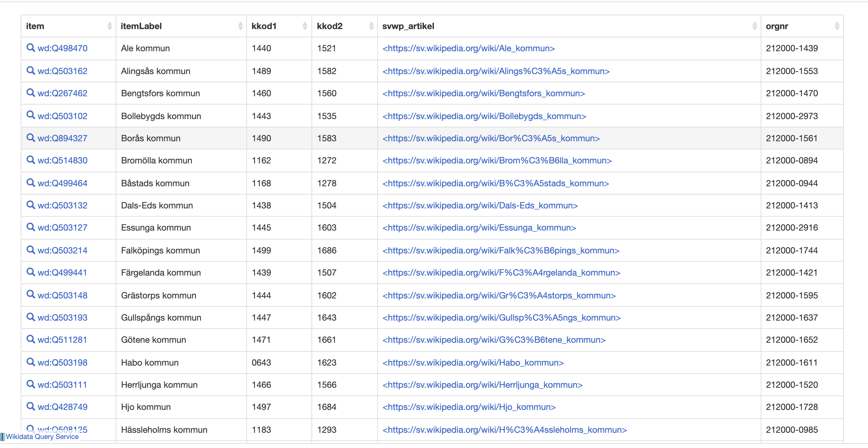868x448 pixels.
Task: Open wd:Q511281 Götene entity link
Action: click(x=62, y=340)
